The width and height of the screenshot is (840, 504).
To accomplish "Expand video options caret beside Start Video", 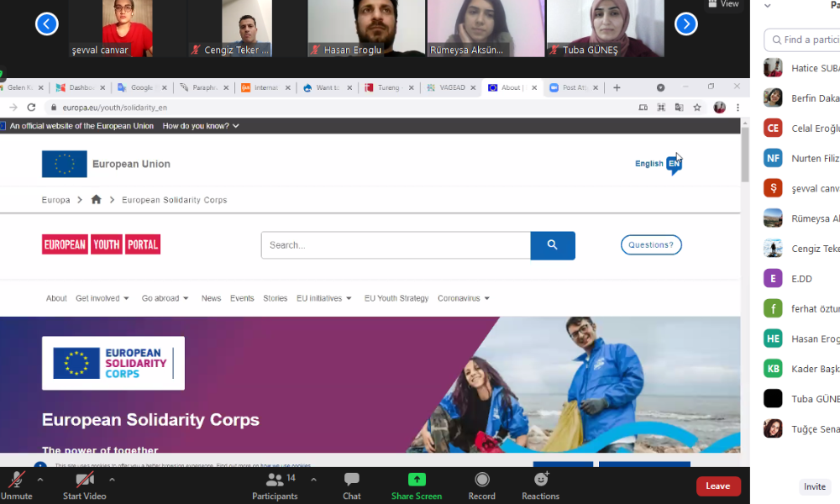I will (112, 480).
